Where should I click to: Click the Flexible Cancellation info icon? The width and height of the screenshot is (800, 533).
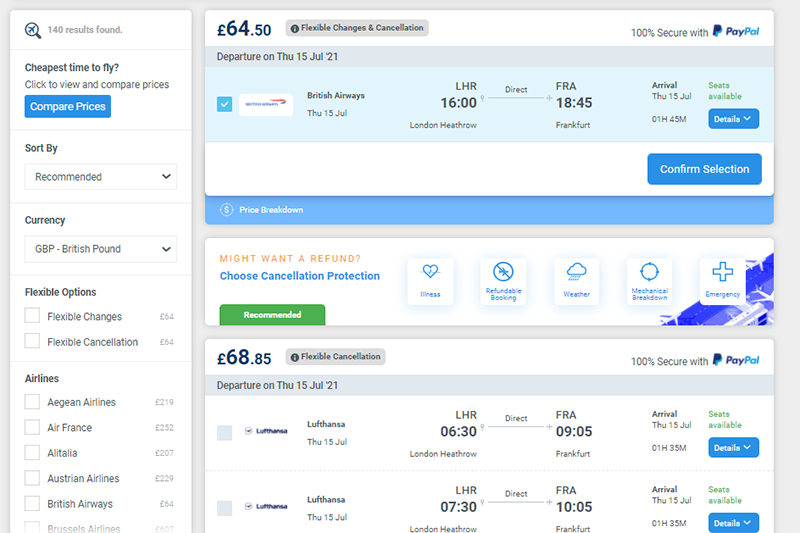294,358
